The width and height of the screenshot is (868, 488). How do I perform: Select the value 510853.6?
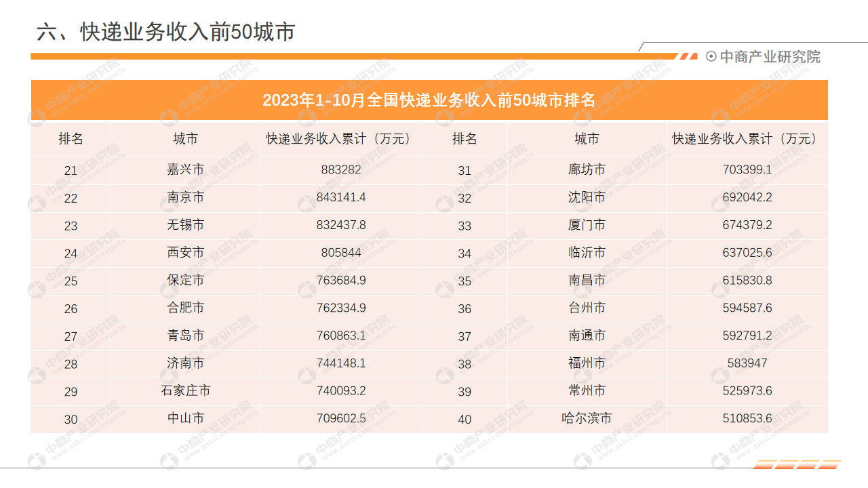(x=747, y=418)
